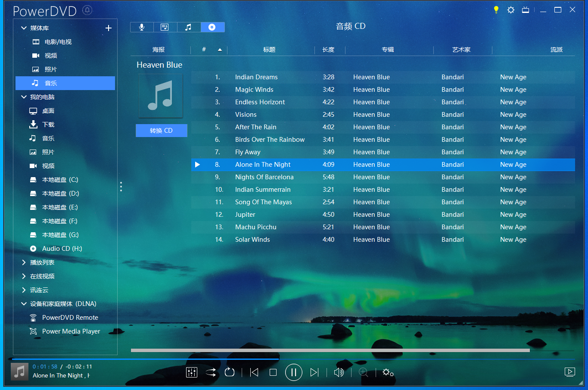Click the Heaven Blue album cover
The image size is (588, 390).
(161, 96)
